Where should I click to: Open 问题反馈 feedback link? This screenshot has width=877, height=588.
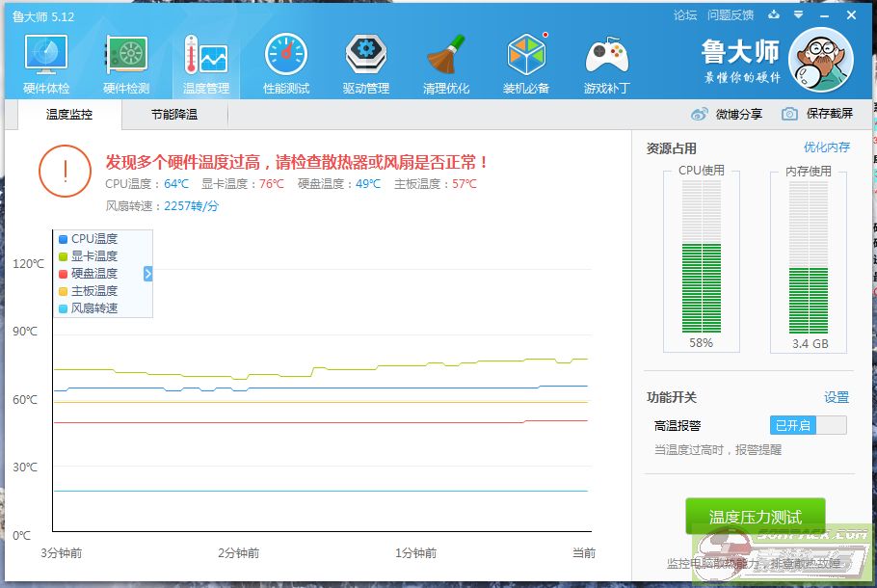(731, 15)
